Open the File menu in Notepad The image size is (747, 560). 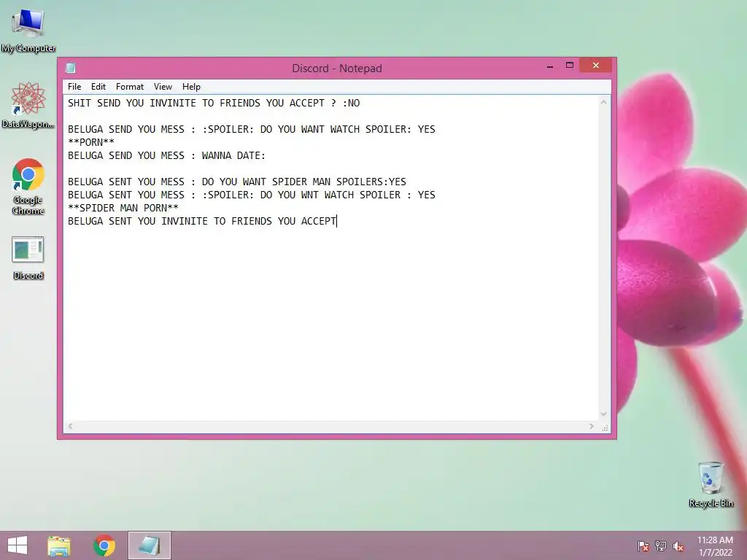tap(74, 87)
